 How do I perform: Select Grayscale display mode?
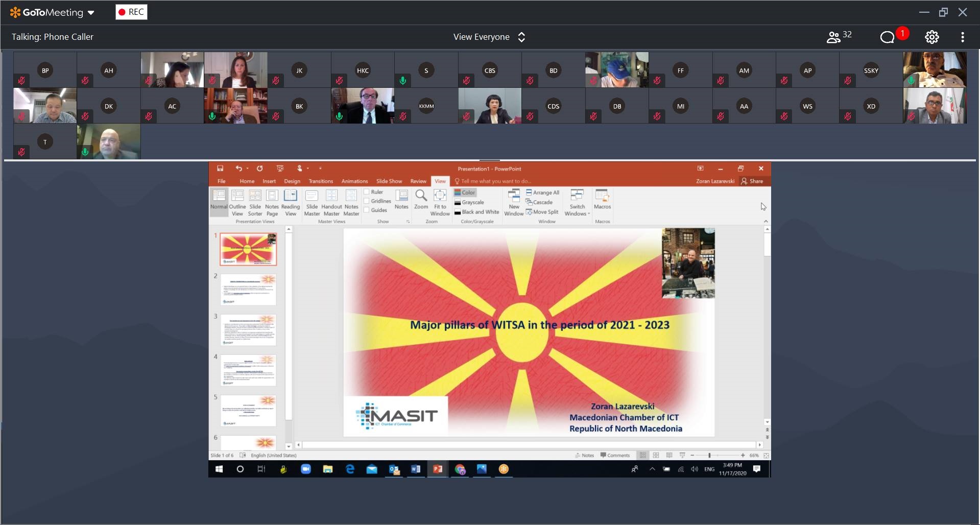coord(469,202)
